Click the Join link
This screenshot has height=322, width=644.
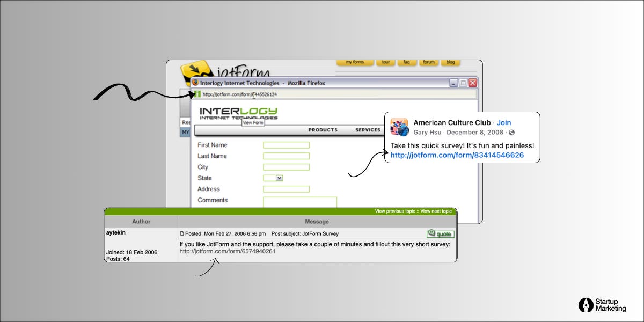pyautogui.click(x=504, y=122)
